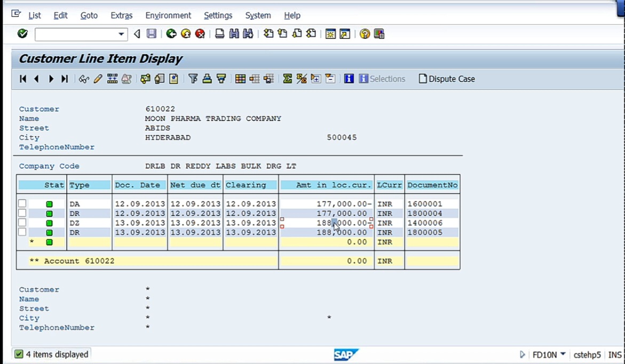The height and width of the screenshot is (364, 625).
Task: Open the Environment menu
Action: (x=168, y=15)
